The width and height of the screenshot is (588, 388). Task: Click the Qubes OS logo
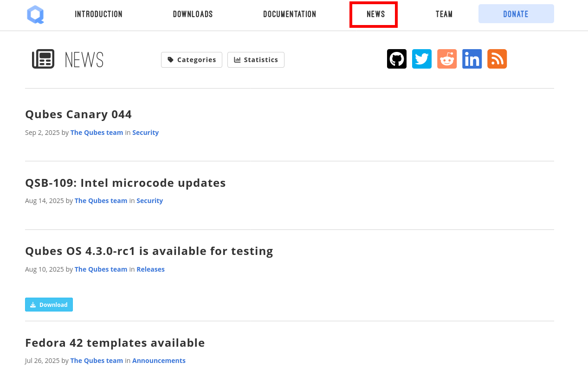(35, 14)
